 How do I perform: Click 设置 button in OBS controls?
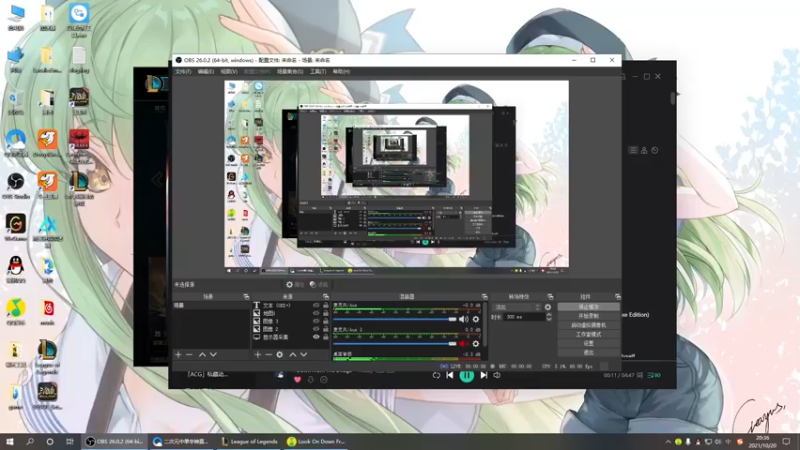588,344
